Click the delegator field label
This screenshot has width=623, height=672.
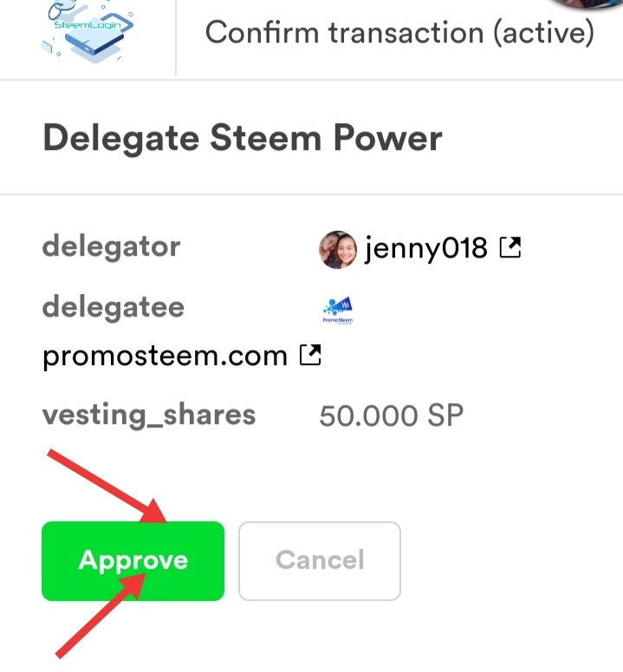click(111, 246)
